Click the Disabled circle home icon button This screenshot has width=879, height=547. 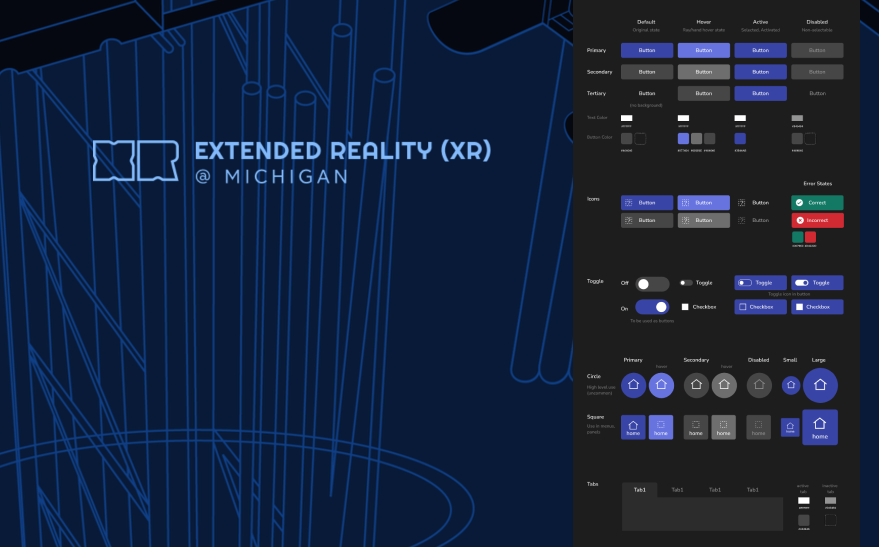tap(759, 385)
